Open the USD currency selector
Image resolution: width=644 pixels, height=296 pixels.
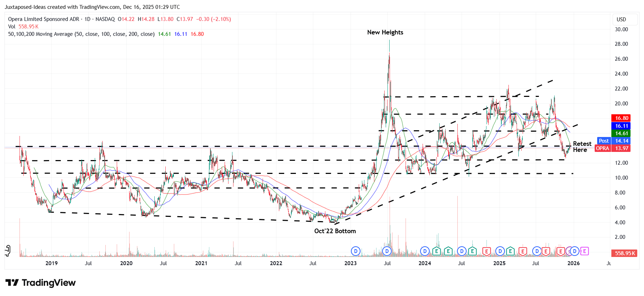click(621, 20)
